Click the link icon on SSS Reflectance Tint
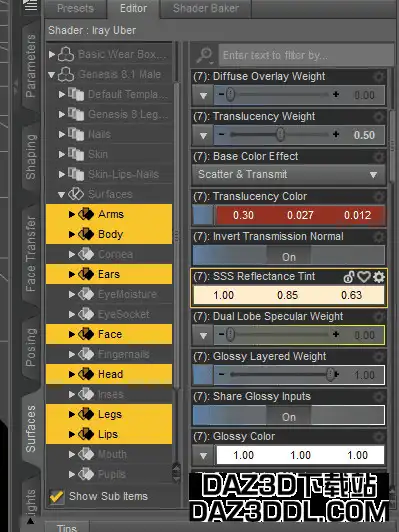Viewport: 399px width, 532px height. pos(349,277)
